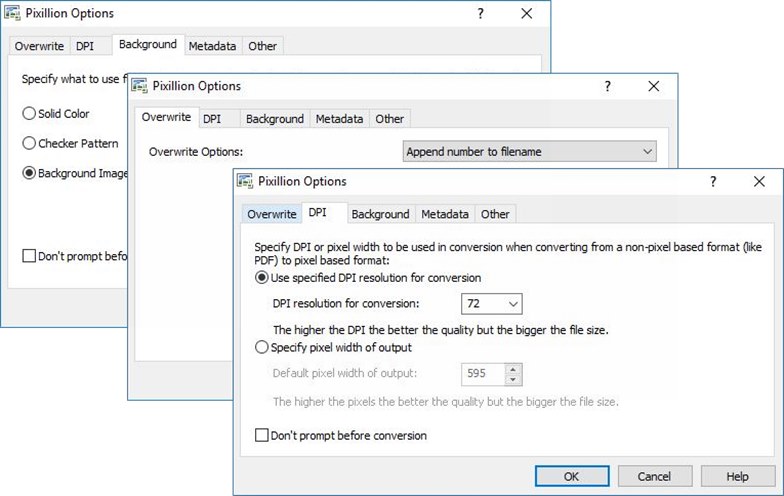Open Metadata tab in back window
The image size is (784, 496).
point(212,46)
